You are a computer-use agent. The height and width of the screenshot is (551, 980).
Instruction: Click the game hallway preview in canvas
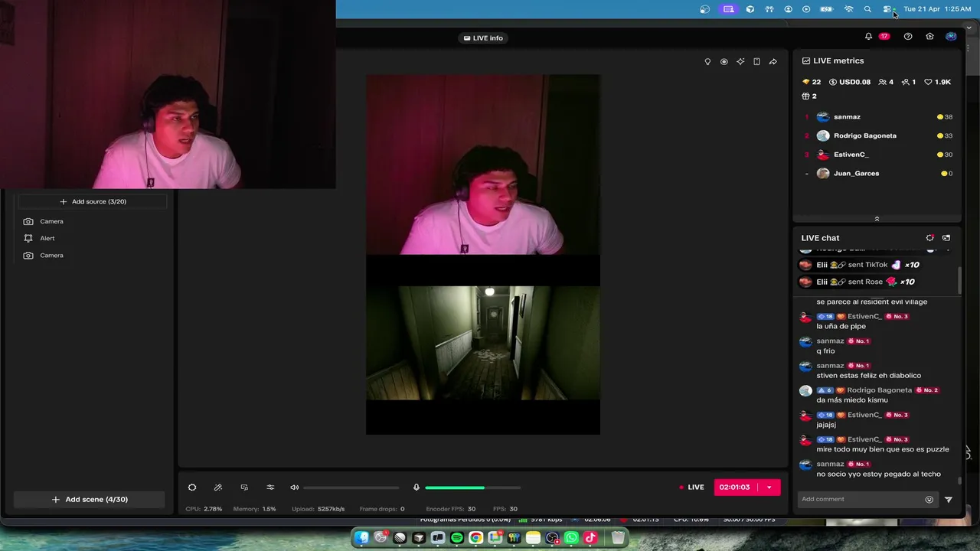pyautogui.click(x=483, y=343)
